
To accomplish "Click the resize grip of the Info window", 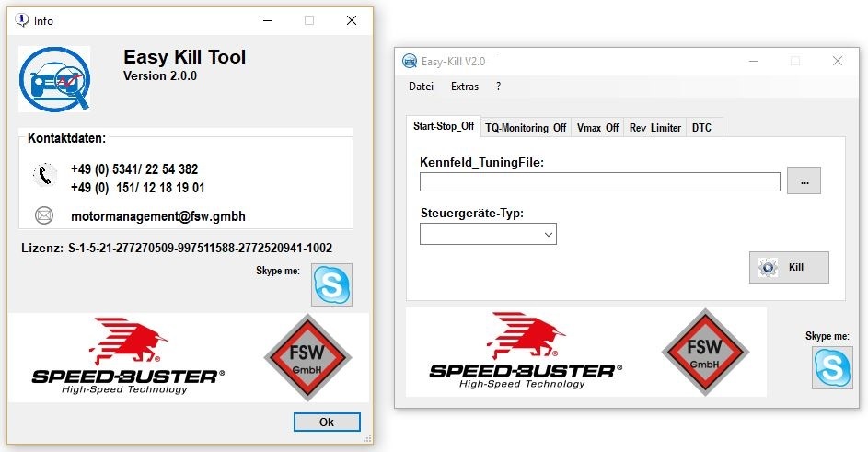I will pos(367,439).
